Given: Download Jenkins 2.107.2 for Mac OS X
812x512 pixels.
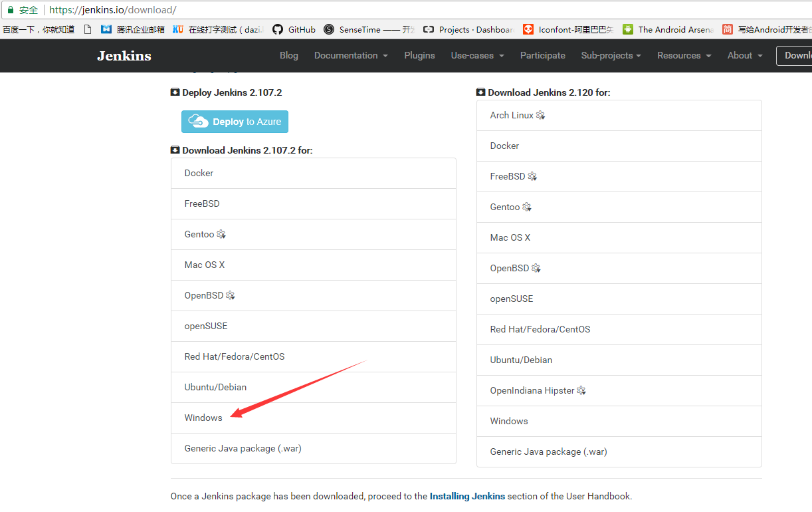Looking at the screenshot, I should point(314,265).
